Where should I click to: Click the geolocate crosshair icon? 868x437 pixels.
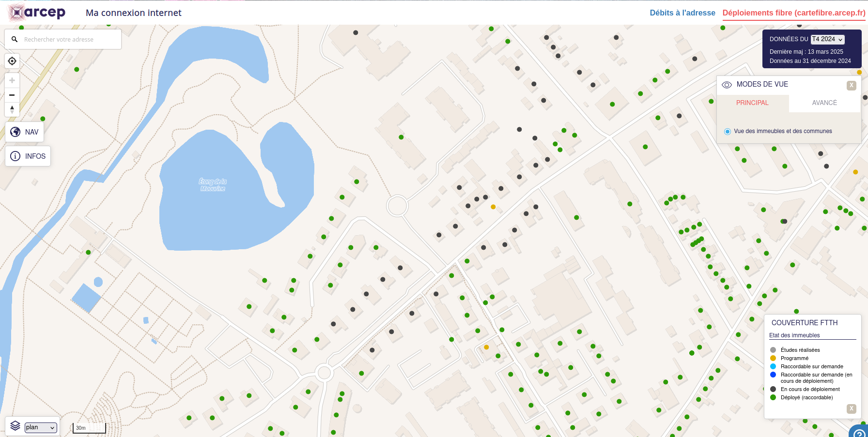(x=12, y=61)
